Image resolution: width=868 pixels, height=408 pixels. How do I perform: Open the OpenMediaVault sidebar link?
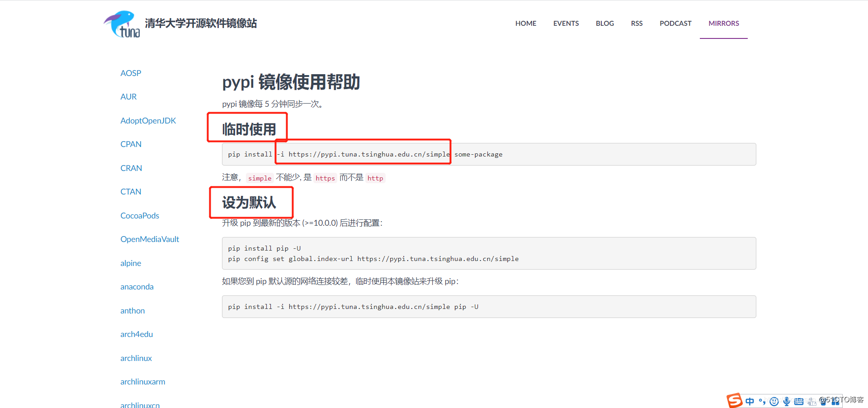pos(150,239)
